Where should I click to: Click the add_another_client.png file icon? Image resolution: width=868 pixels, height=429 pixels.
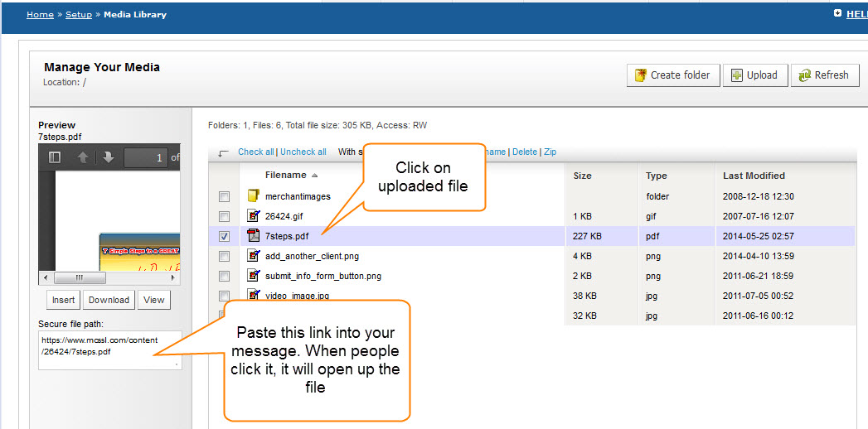click(254, 256)
